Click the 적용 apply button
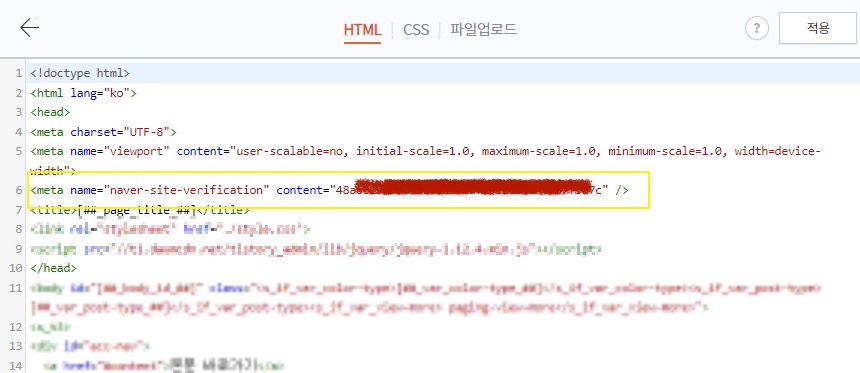 click(818, 28)
